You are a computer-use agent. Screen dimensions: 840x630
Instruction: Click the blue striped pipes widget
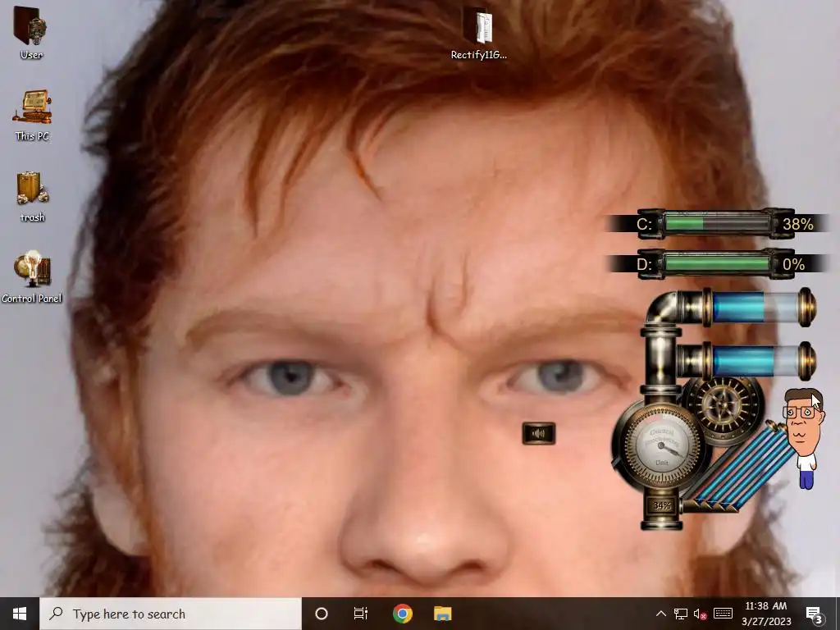pos(742,467)
